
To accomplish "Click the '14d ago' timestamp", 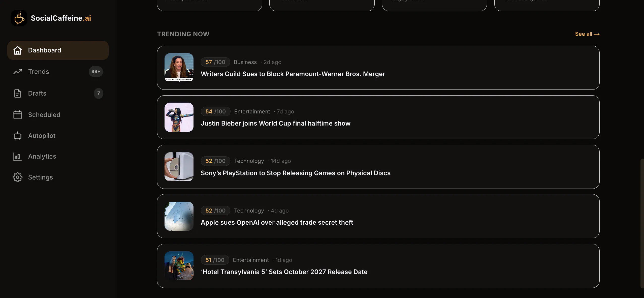I will [281, 161].
